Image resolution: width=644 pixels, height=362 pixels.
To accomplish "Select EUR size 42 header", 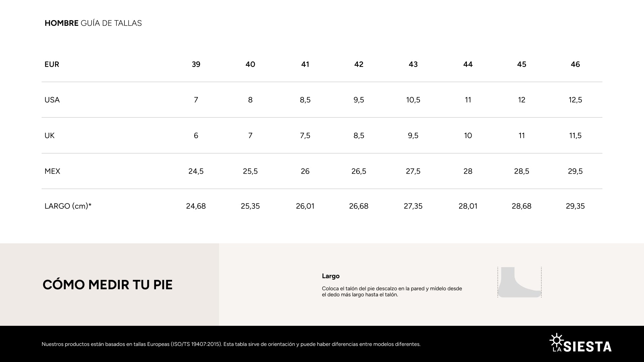I will click(x=359, y=64).
